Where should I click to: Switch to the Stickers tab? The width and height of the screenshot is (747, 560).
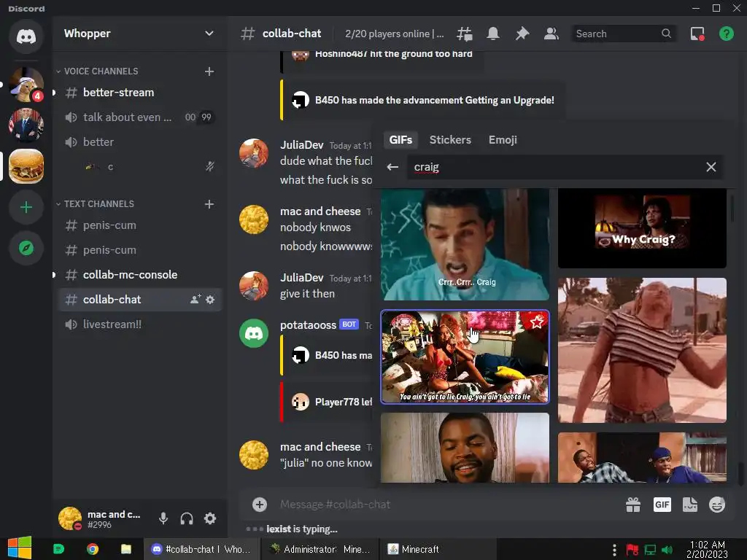450,140
